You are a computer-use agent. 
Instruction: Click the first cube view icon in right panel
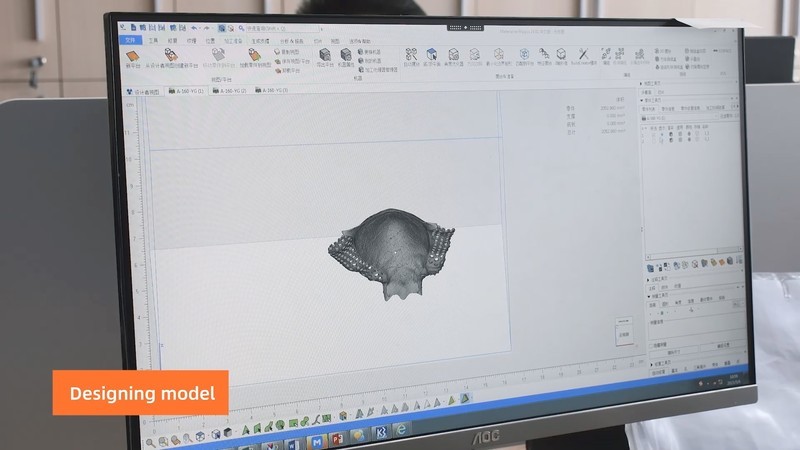click(x=652, y=265)
